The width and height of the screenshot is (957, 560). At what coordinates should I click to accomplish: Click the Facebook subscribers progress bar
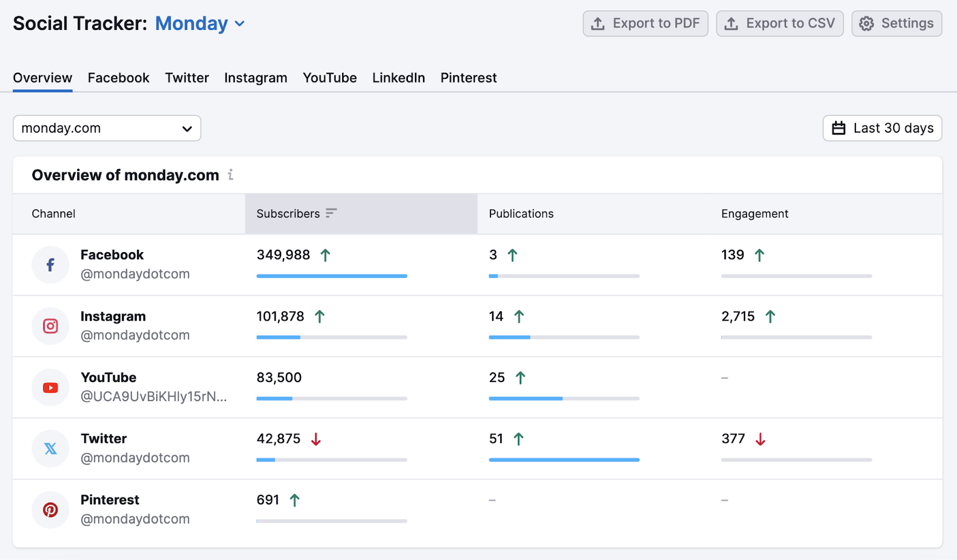click(x=332, y=276)
